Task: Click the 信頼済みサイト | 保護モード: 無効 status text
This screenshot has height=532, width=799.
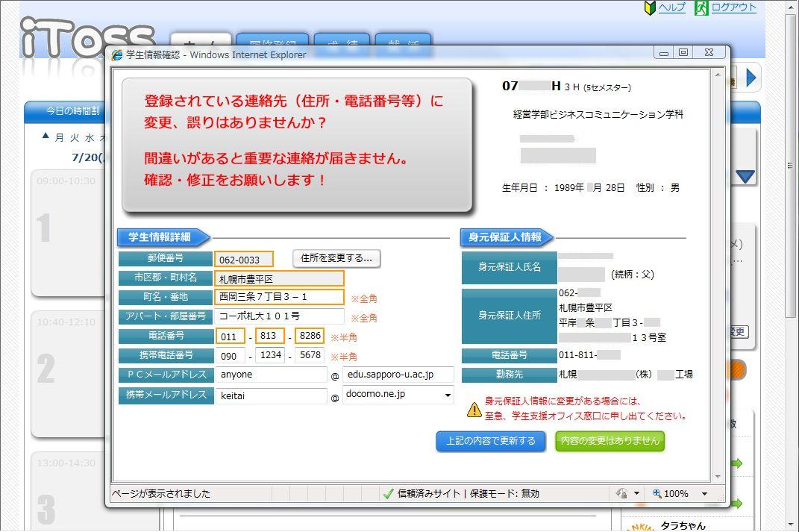Action: (468, 493)
